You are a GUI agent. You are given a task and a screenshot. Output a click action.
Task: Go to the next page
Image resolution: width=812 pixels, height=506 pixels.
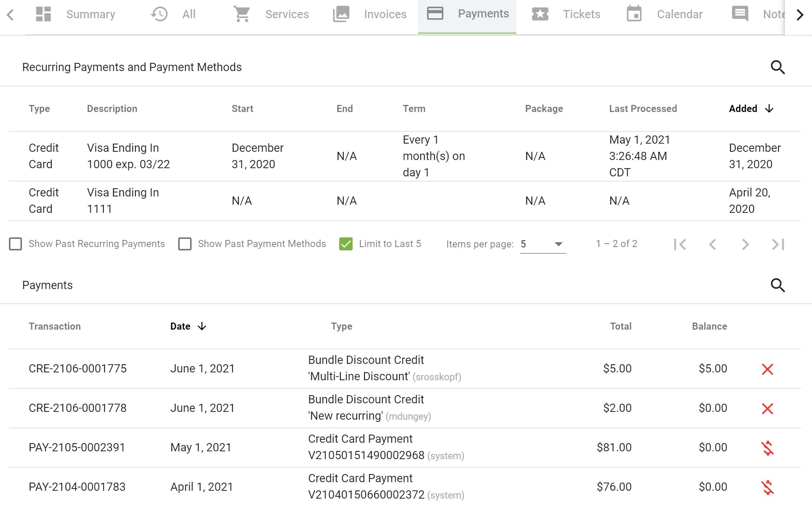[745, 244]
